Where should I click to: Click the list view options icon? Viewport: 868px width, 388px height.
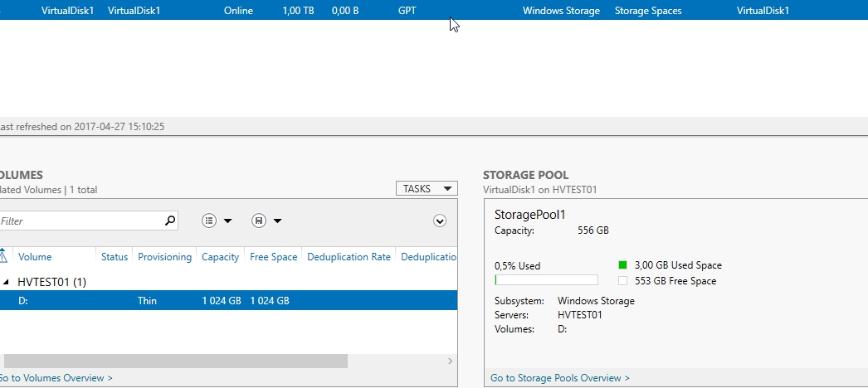(209, 221)
